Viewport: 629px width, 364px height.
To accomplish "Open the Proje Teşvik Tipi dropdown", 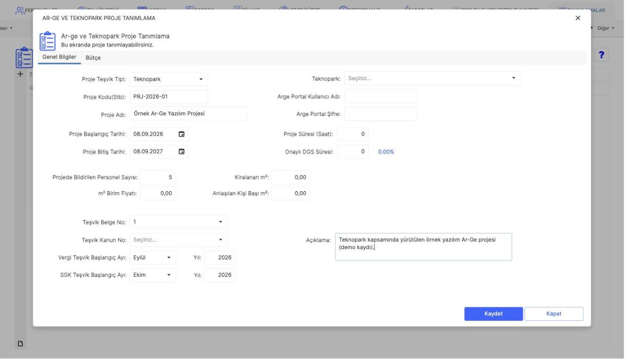I will (x=169, y=79).
